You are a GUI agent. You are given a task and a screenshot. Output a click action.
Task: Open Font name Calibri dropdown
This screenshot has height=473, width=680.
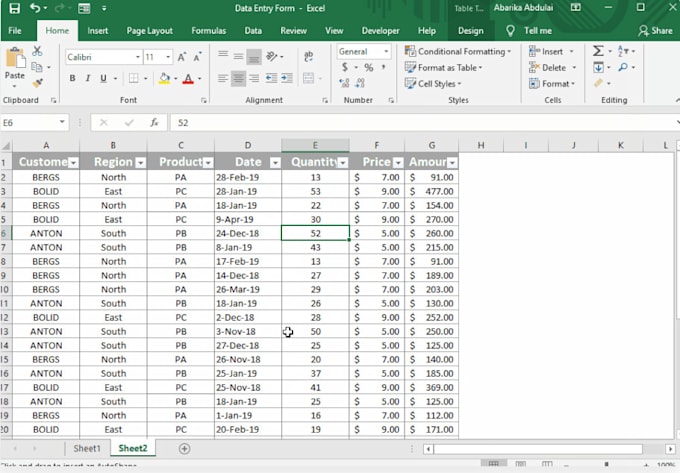[137, 57]
